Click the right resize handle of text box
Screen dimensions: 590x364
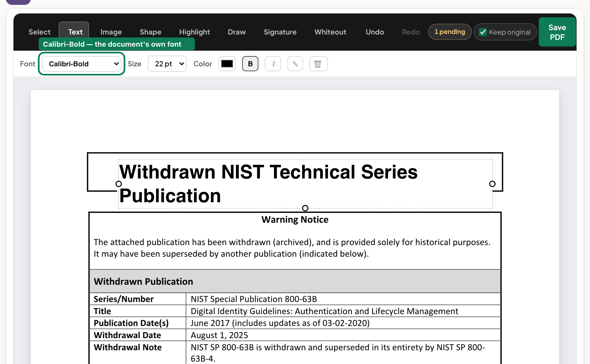(x=492, y=184)
